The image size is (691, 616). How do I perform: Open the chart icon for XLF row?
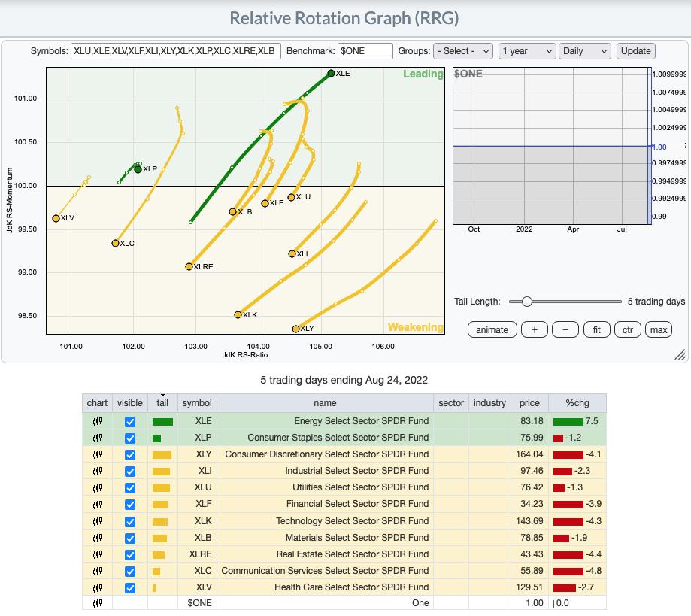pyautogui.click(x=98, y=504)
